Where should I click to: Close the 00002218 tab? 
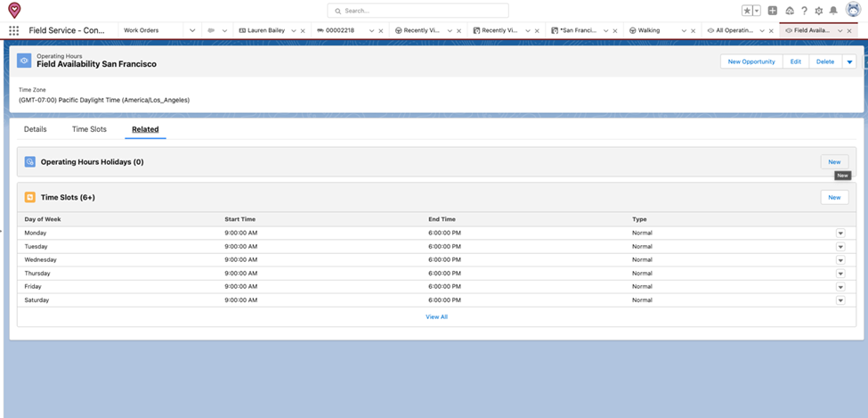coord(381,31)
